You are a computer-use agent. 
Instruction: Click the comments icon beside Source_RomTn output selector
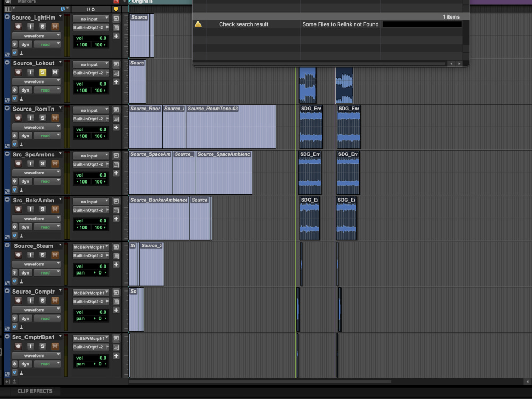pyautogui.click(x=115, y=119)
